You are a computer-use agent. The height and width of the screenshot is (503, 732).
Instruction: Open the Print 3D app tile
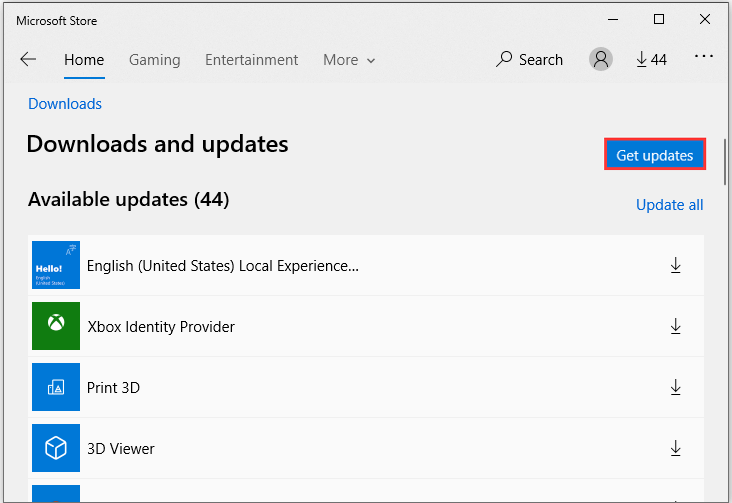pos(56,387)
